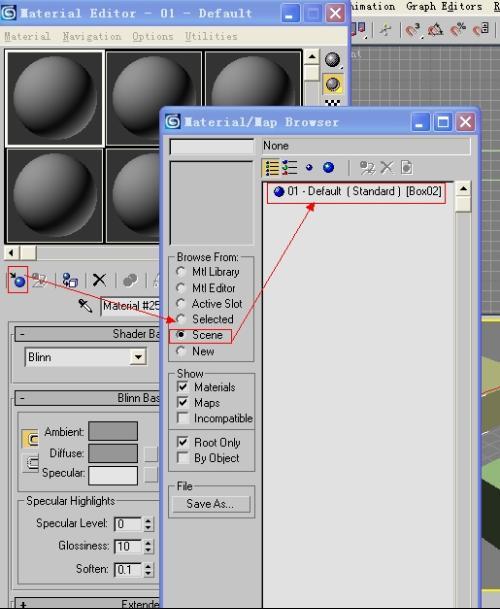500x609 pixels.
Task: Click Delete From Library icon in browser
Action: coord(387,168)
